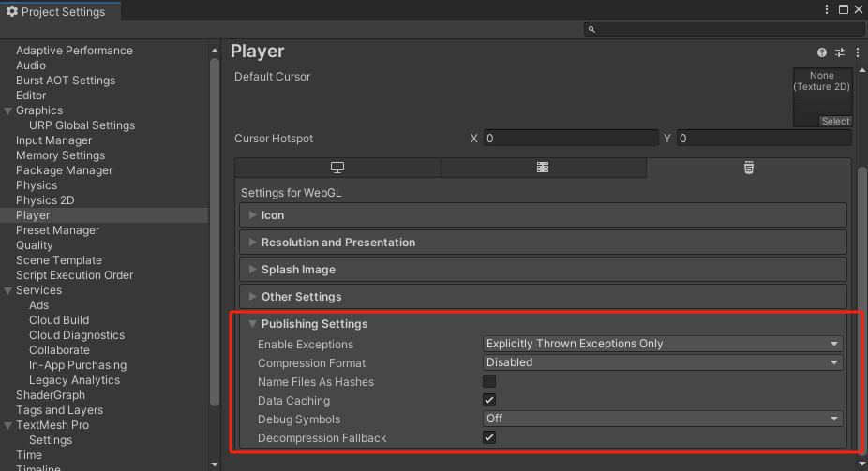Viewport: 868px width, 471px height.
Task: Click Select on the Default Cursor texture
Action: click(x=835, y=121)
